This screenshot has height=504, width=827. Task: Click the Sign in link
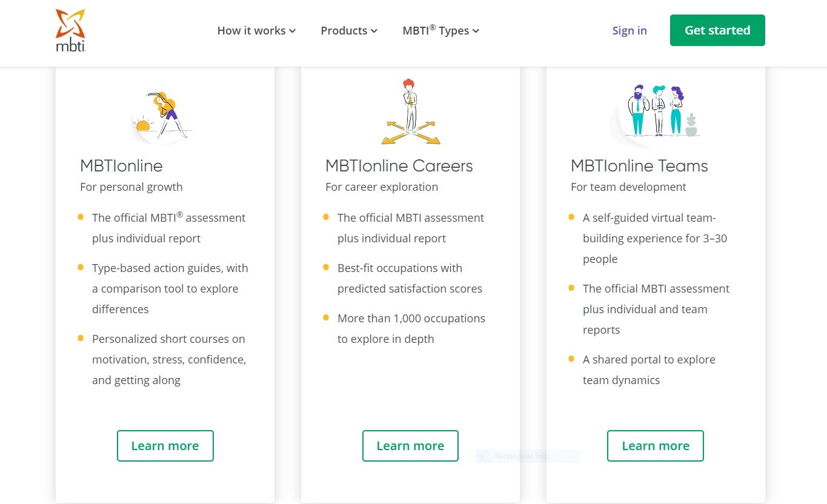pyautogui.click(x=629, y=31)
